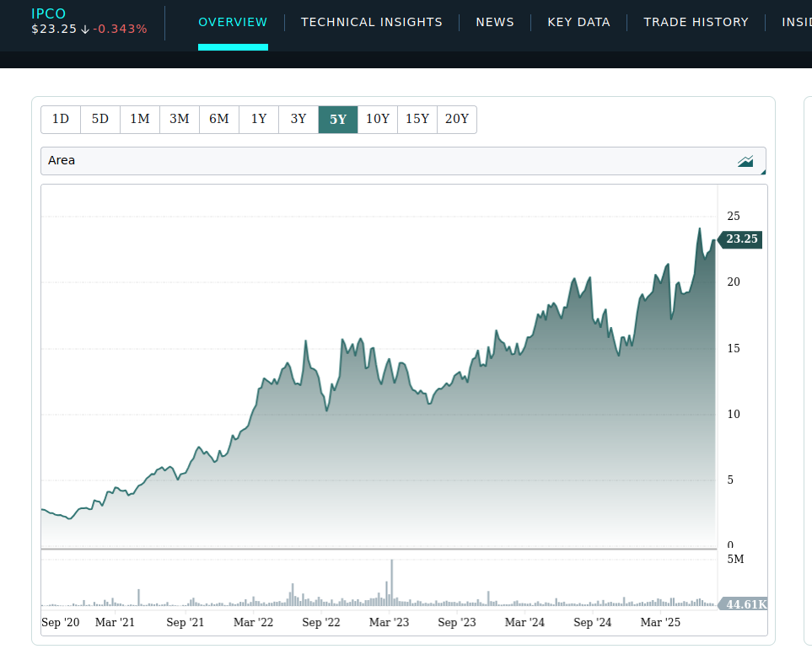Open the Area chart type dropdown
Screen dimensions: 812x649
[x=403, y=161]
